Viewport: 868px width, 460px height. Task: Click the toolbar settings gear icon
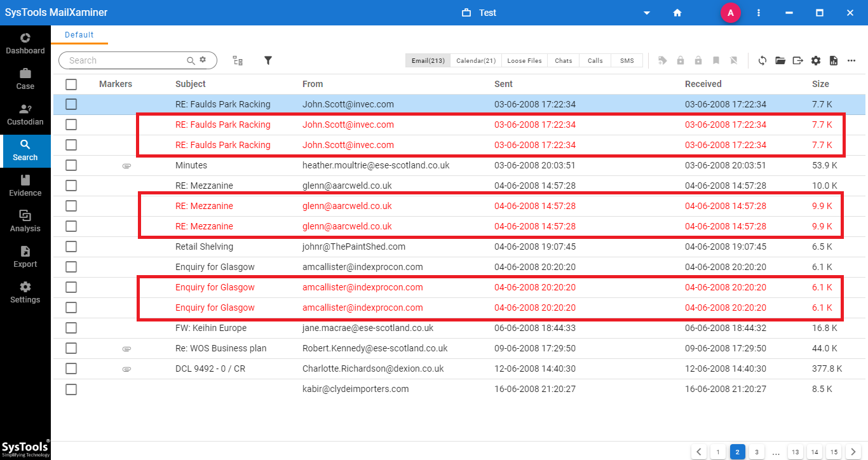(x=816, y=60)
